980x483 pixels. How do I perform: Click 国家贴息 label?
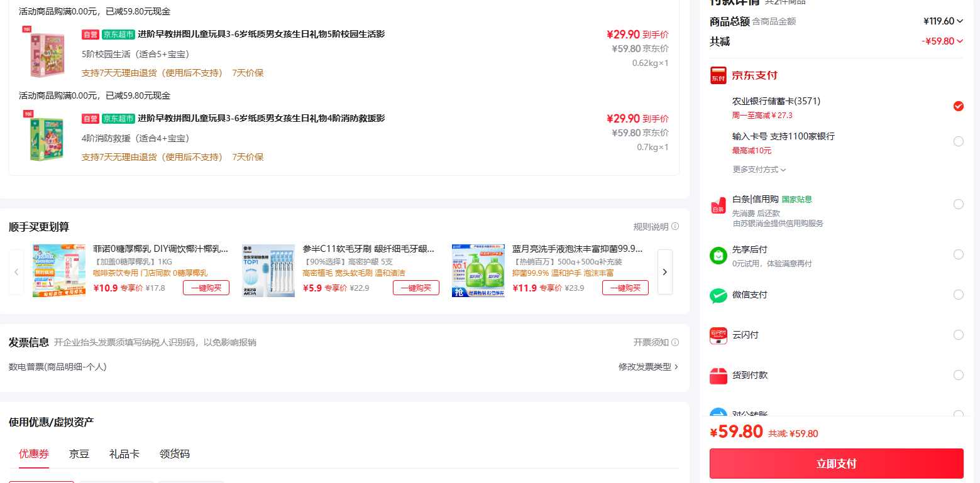point(797,200)
